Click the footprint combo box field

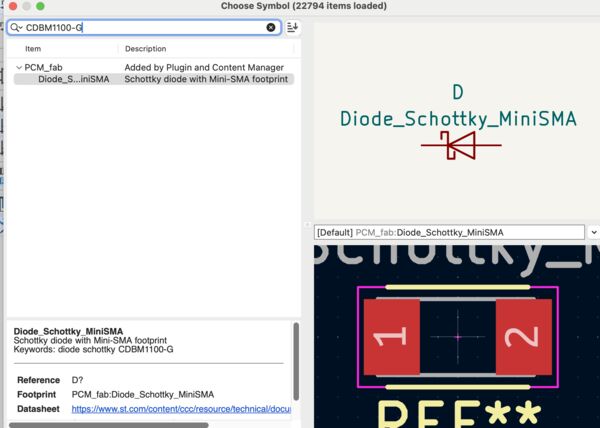tap(449, 232)
